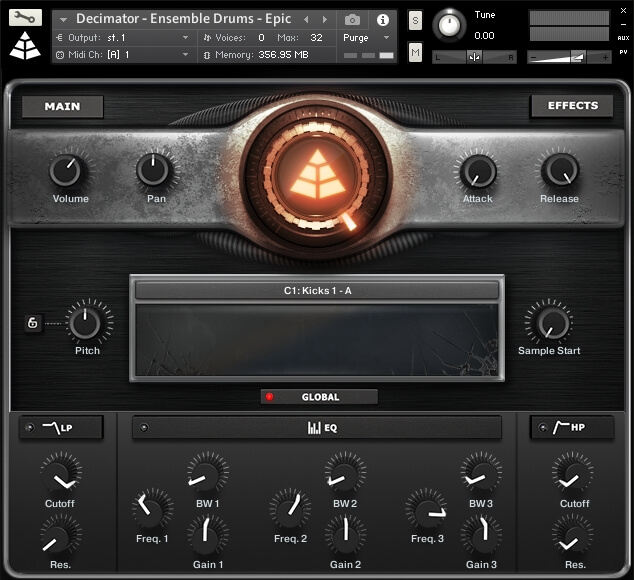Screen dimensions: 634x580
Task: Enable the HP filter power switch
Action: click(543, 428)
